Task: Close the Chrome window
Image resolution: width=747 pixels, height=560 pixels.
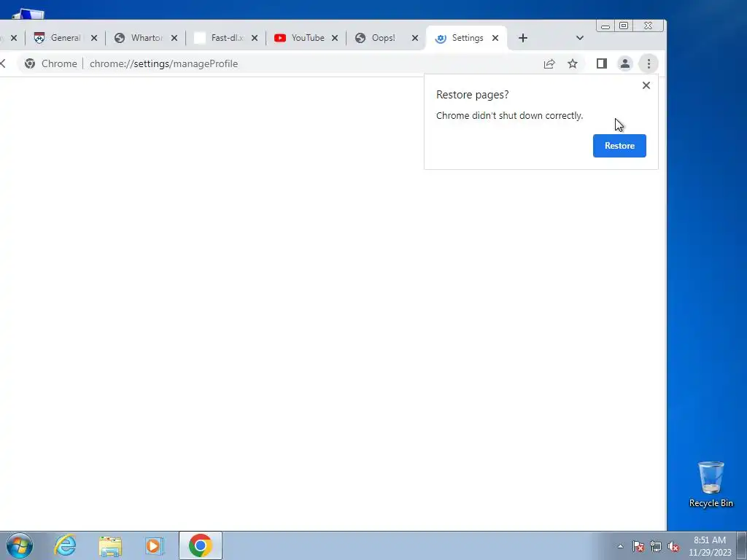Action: pos(648,26)
